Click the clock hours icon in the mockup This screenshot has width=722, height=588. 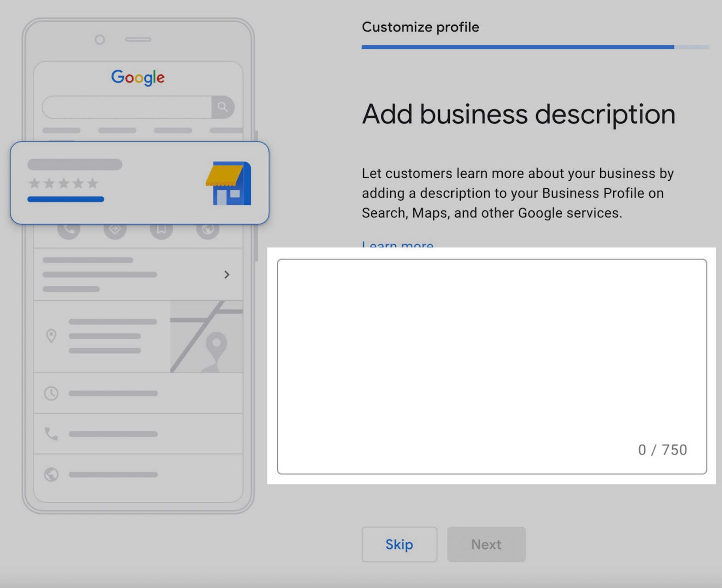pos(51,393)
